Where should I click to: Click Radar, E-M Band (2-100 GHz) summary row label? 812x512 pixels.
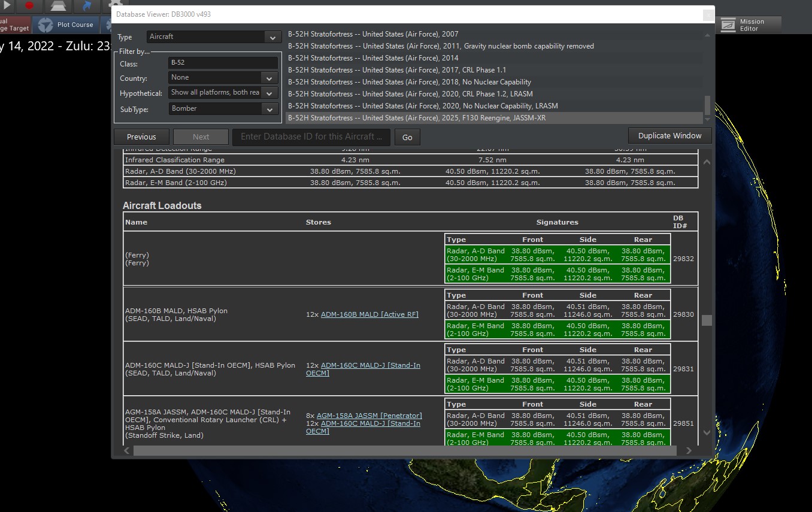point(176,183)
